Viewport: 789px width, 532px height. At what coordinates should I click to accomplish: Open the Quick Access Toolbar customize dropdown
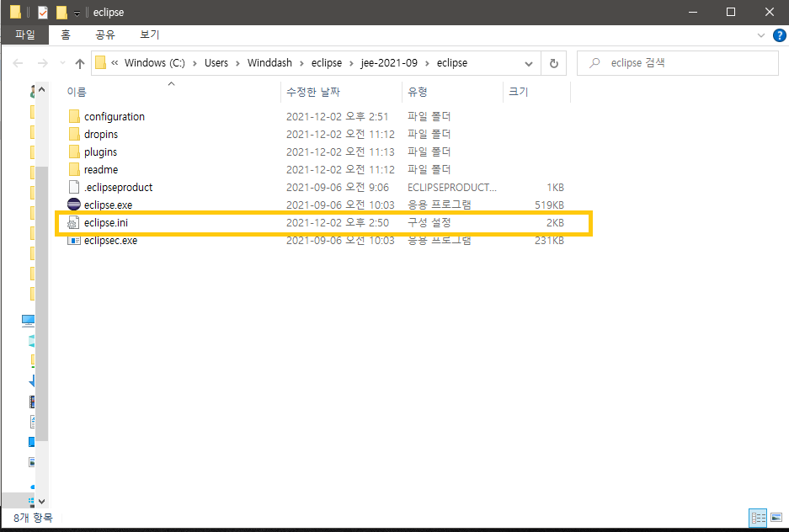coord(77,13)
